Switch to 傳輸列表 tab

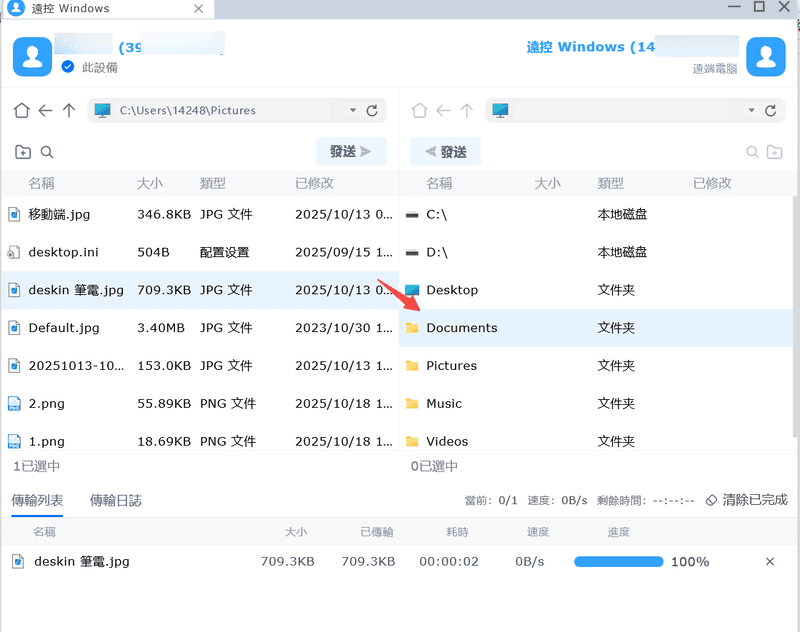point(37,500)
